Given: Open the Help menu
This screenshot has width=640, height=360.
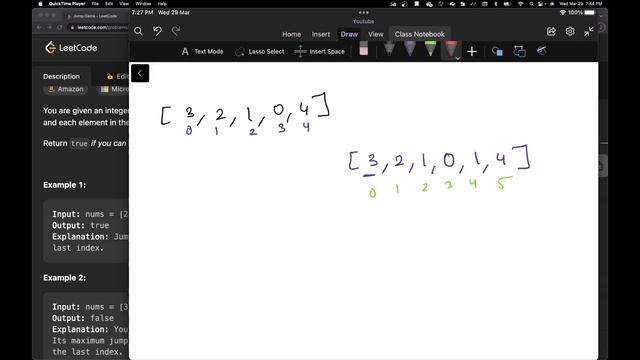Looking at the screenshot, I should (x=162, y=4).
